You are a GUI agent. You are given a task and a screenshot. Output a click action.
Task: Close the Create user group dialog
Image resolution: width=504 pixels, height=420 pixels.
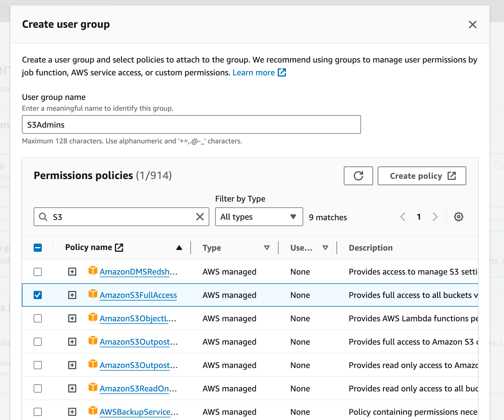[472, 25]
